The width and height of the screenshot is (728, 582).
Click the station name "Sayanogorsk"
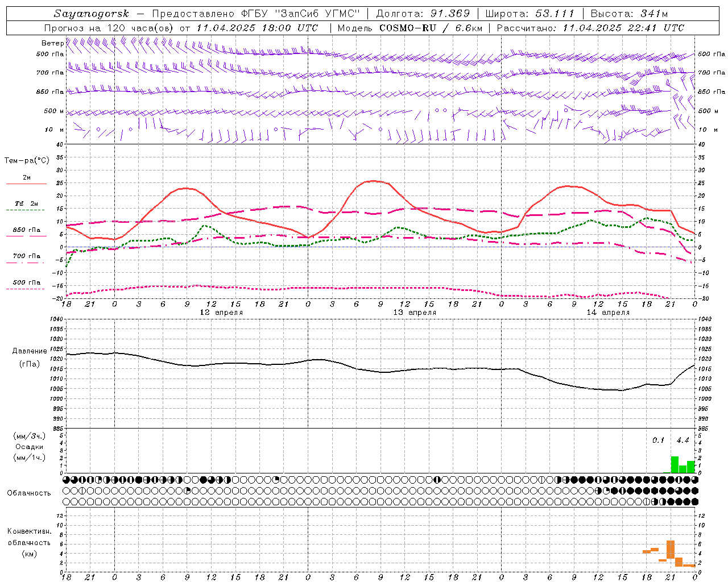(92, 14)
